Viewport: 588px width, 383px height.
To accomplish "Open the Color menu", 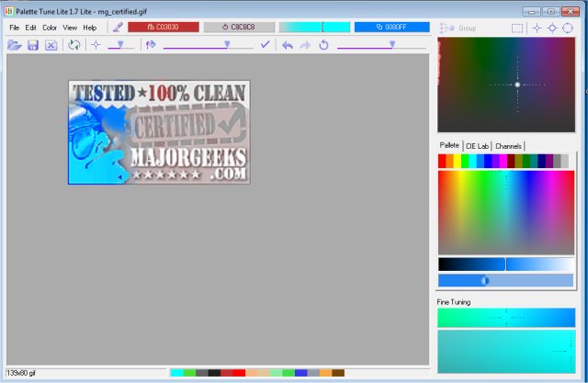I will (50, 28).
